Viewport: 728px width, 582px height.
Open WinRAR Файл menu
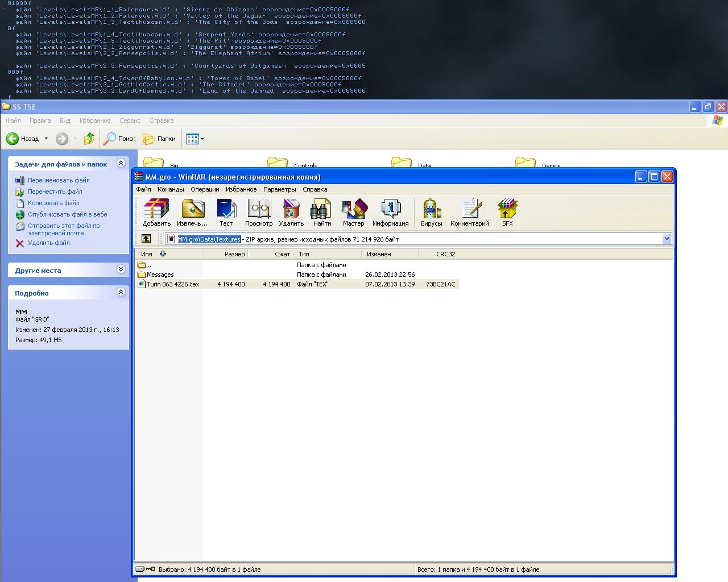click(143, 189)
